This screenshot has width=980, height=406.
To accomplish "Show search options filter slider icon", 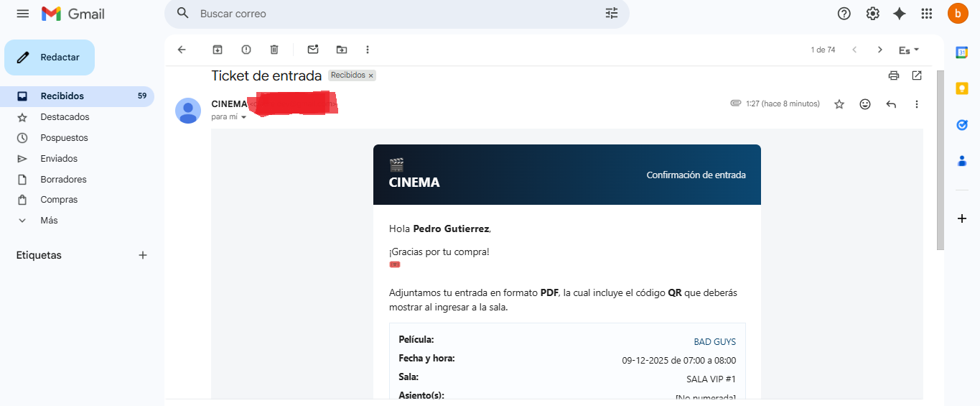I will (x=612, y=14).
